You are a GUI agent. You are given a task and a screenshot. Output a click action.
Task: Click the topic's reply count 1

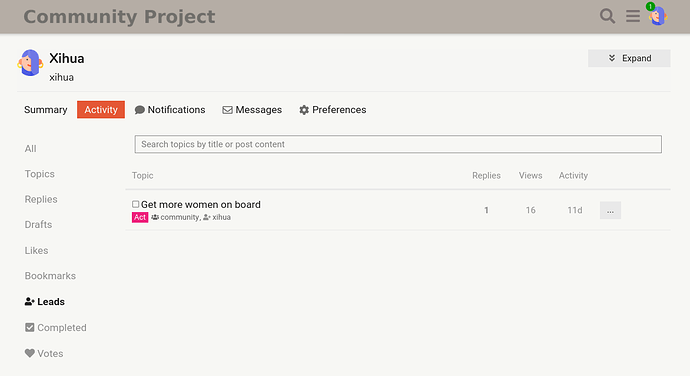coord(486,210)
